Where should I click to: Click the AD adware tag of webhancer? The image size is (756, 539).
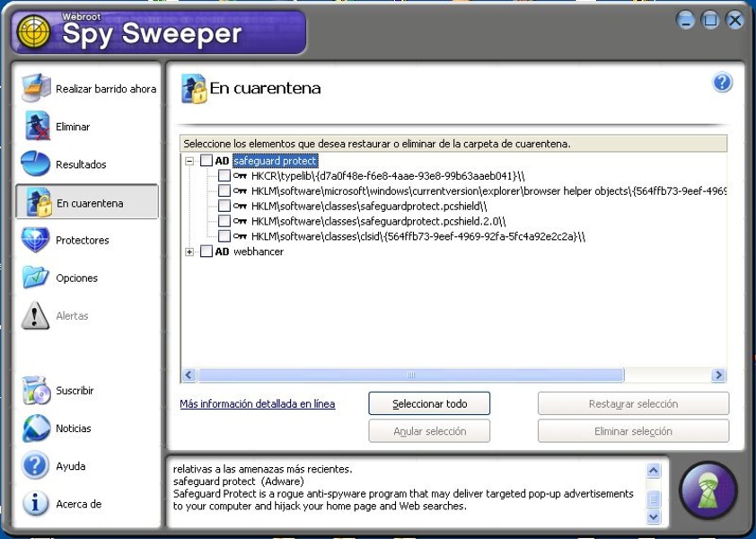point(222,252)
